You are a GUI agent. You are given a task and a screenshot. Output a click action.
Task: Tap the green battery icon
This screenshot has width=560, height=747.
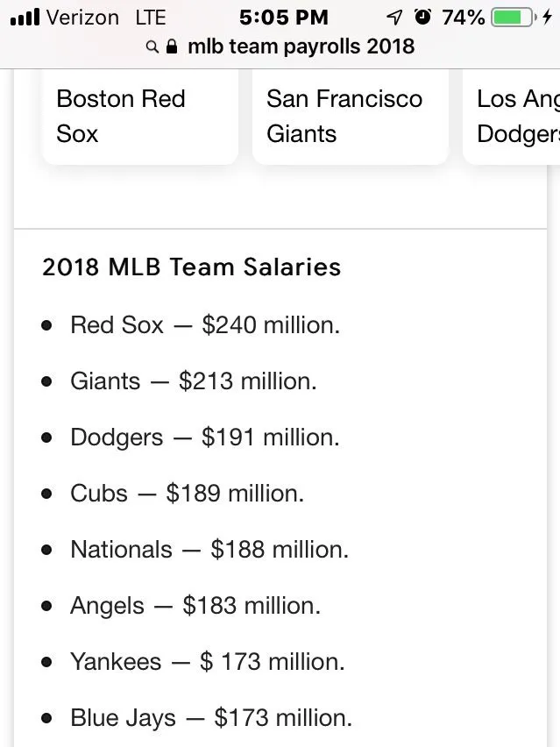513,17
